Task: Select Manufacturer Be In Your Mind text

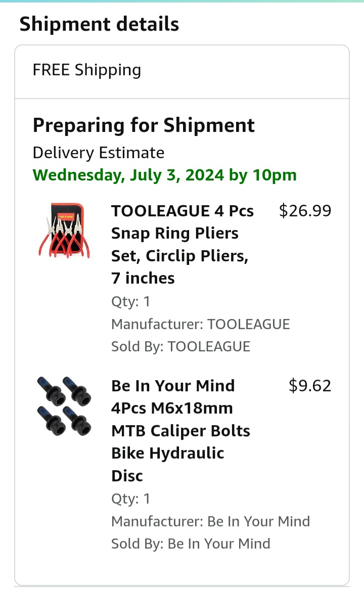Action: pyautogui.click(x=210, y=521)
